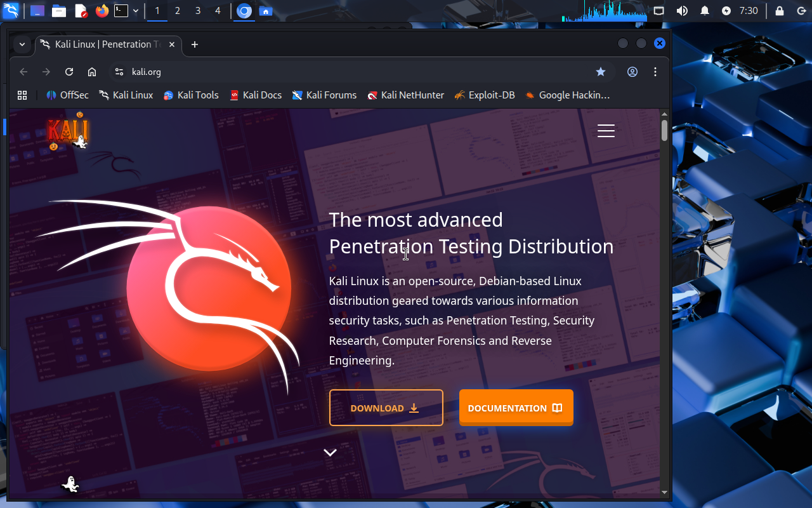Click the page's vertical scrollbar thumb
This screenshot has width=812, height=508.
tap(664, 130)
